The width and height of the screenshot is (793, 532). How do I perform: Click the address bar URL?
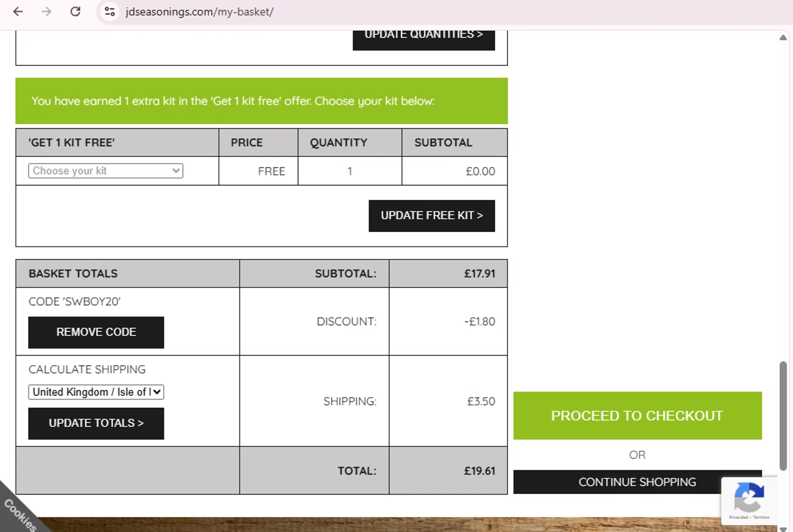coord(200,12)
